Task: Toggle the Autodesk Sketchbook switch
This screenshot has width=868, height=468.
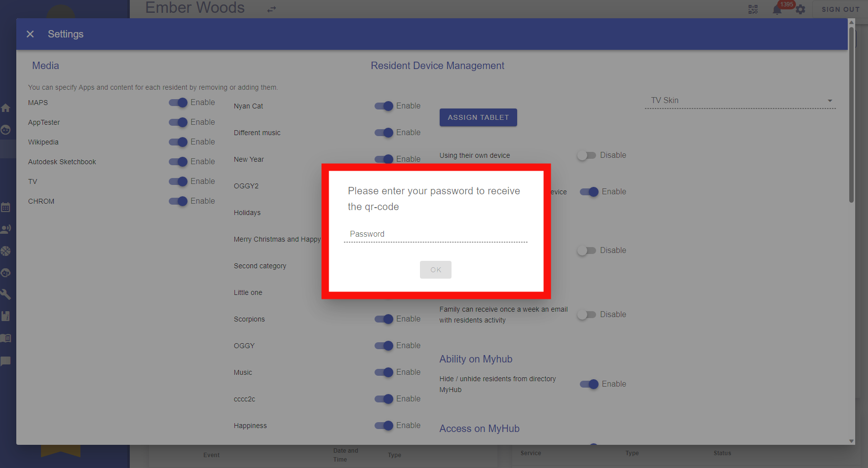Action: [x=178, y=162]
